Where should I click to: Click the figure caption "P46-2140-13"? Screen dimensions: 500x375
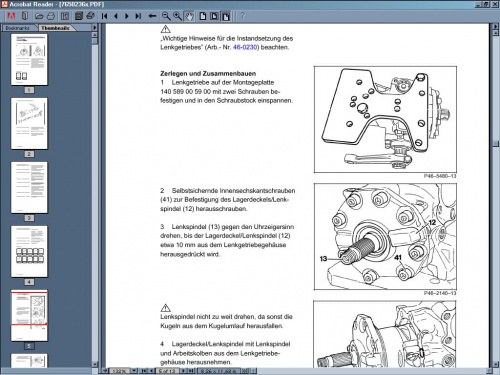click(x=440, y=293)
